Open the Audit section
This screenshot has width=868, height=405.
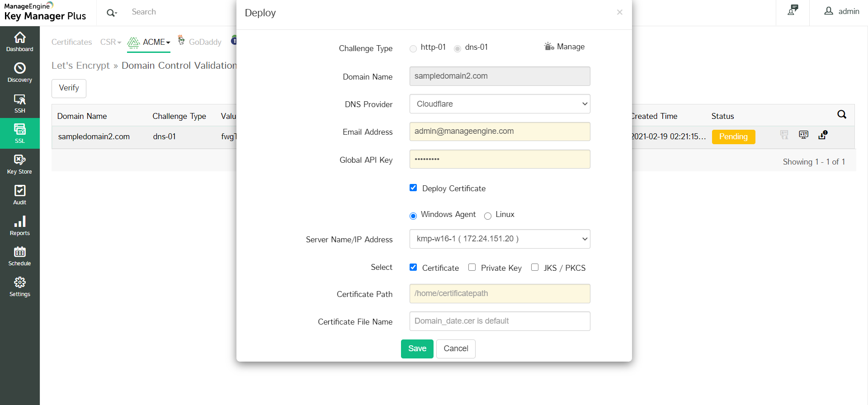(x=20, y=195)
